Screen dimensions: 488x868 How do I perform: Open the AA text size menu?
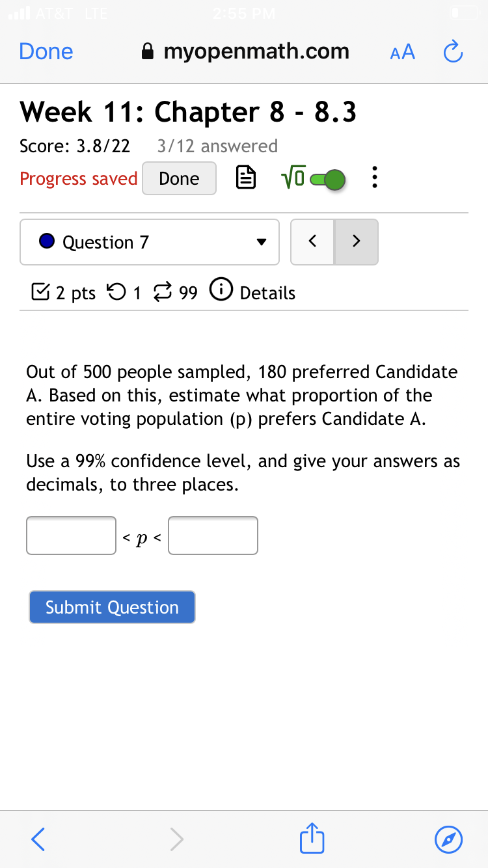click(x=402, y=52)
